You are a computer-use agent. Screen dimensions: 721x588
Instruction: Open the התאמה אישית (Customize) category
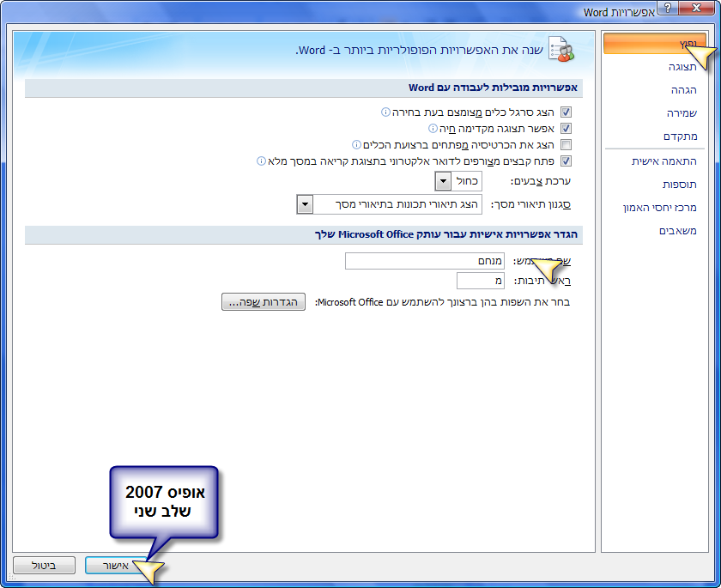[664, 161]
